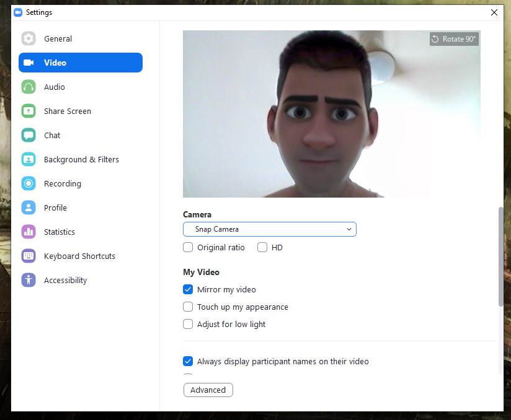Click the Audio headphone icon
The width and height of the screenshot is (511, 420).
29,87
